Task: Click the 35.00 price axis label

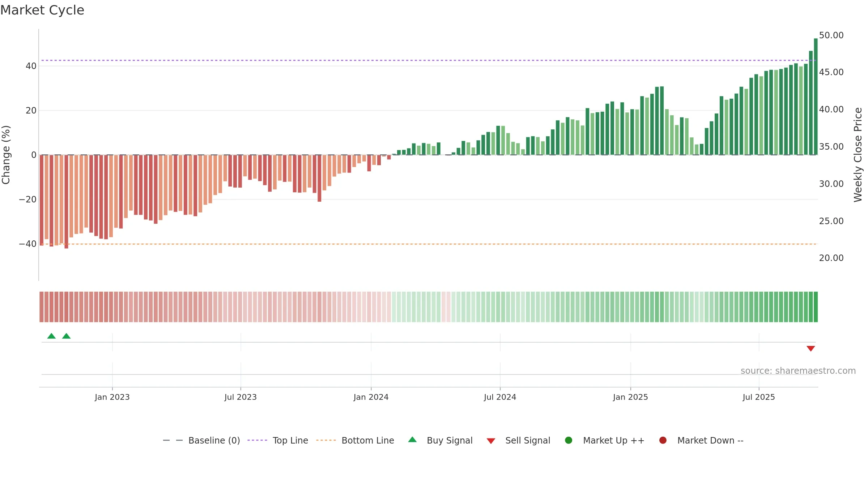Action: coord(831,146)
